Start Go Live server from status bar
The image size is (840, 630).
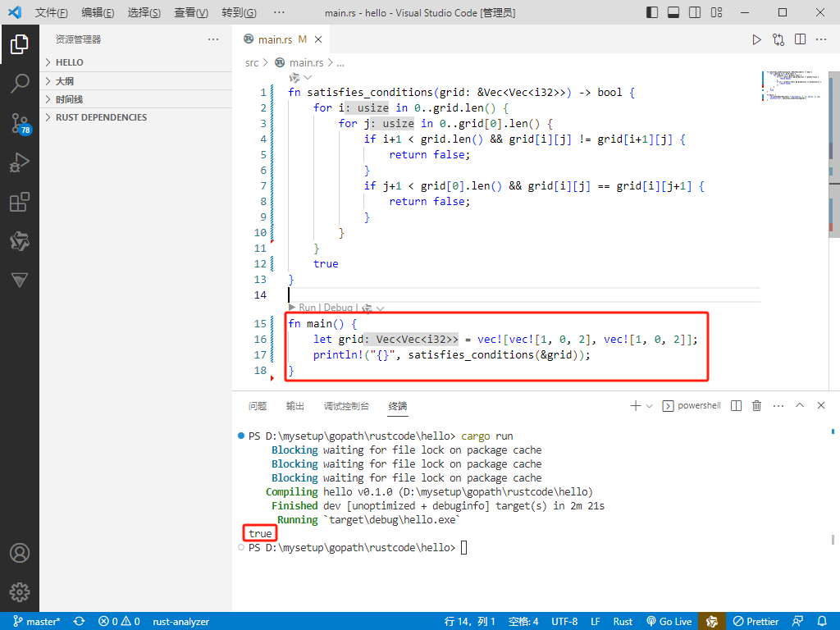point(669,622)
